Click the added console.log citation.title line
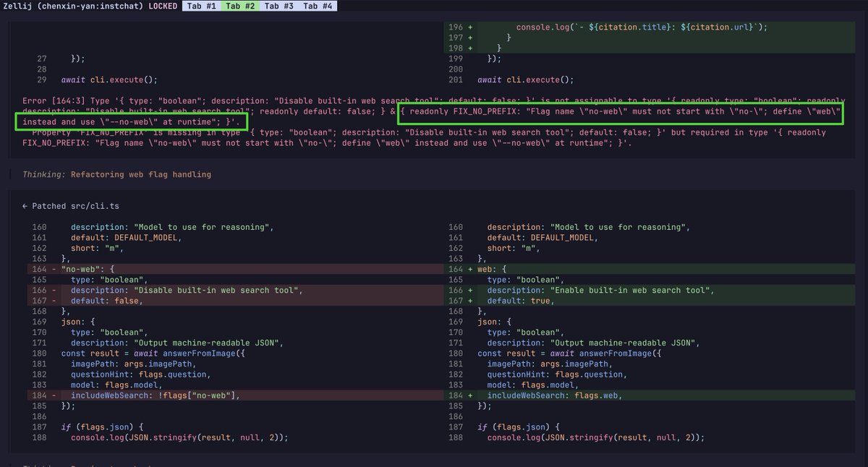This screenshot has height=467, width=868. [642, 27]
